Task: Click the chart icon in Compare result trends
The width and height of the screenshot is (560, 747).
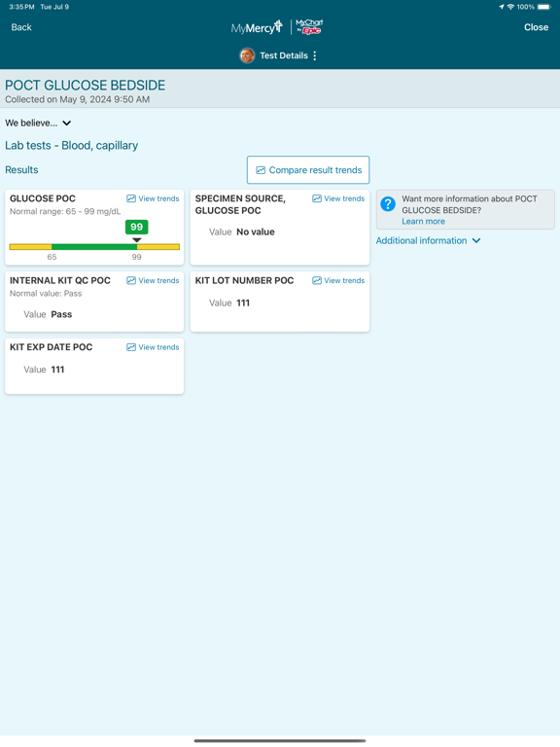Action: [261, 170]
